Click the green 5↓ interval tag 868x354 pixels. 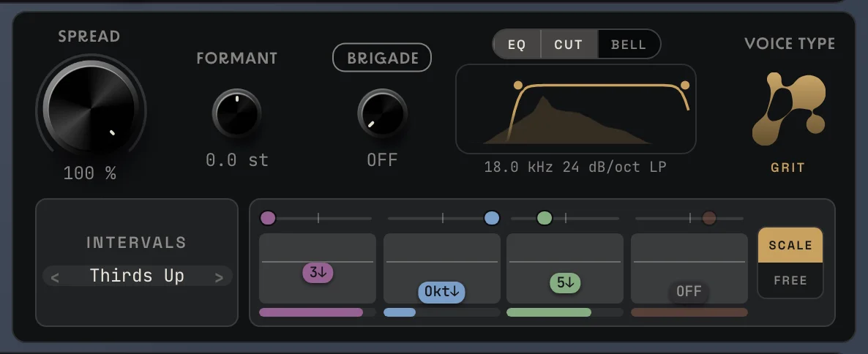(565, 283)
